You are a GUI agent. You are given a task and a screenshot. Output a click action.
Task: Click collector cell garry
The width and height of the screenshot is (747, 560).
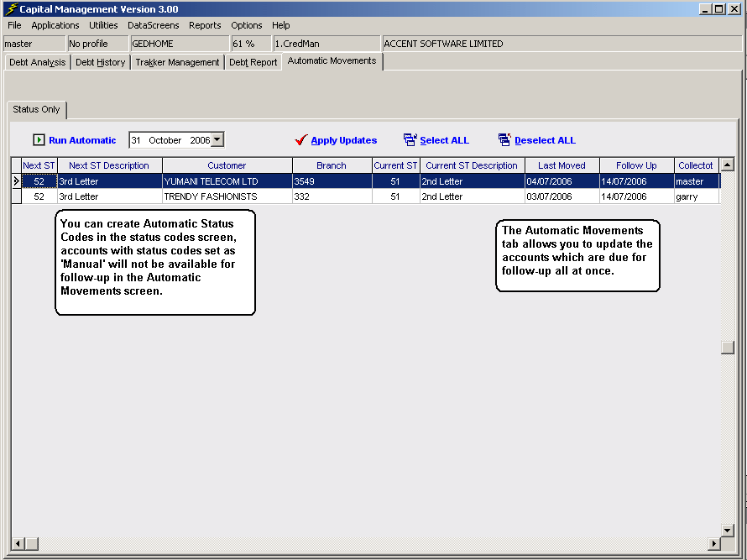click(697, 196)
